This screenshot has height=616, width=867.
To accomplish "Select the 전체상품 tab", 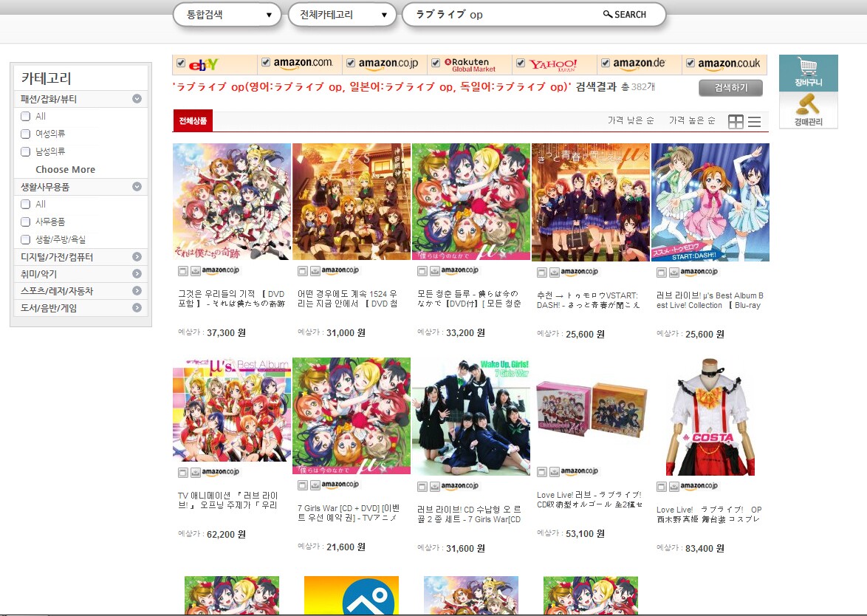I will click(193, 121).
